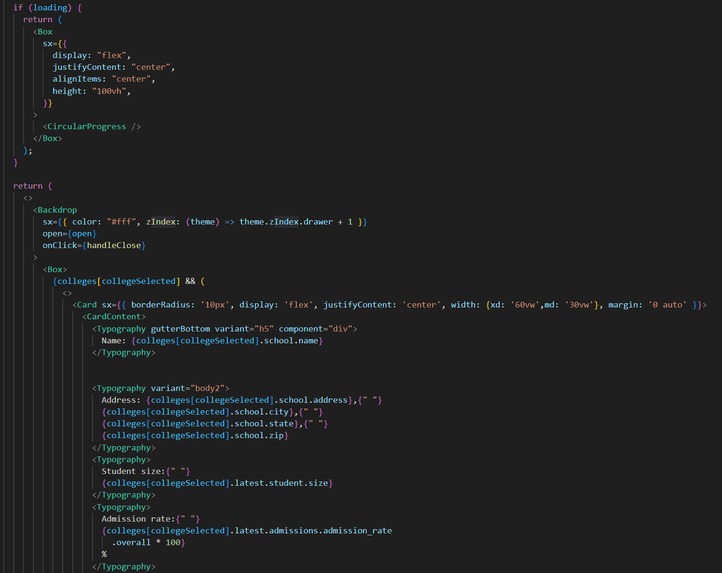This screenshot has height=573, width=722.
Task: Click the '<Box' tag with sx prop
Action: click(43, 32)
